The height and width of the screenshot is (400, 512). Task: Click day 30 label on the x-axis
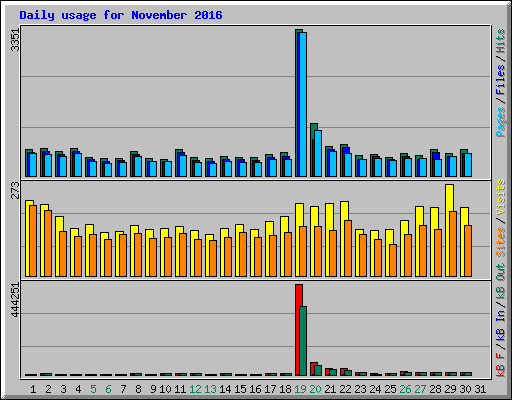465,389
